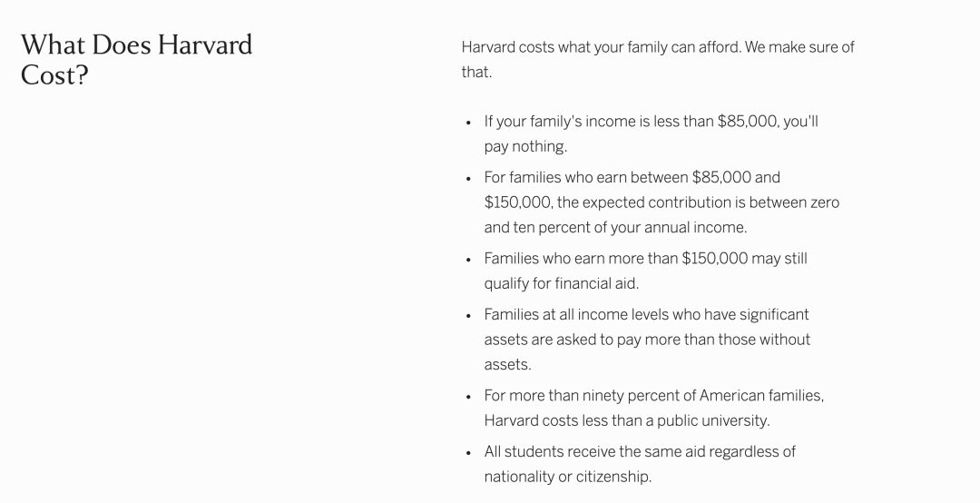Click the sentence "Harvard costs what your family can afford"
The height and width of the screenshot is (503, 980).
pos(600,47)
